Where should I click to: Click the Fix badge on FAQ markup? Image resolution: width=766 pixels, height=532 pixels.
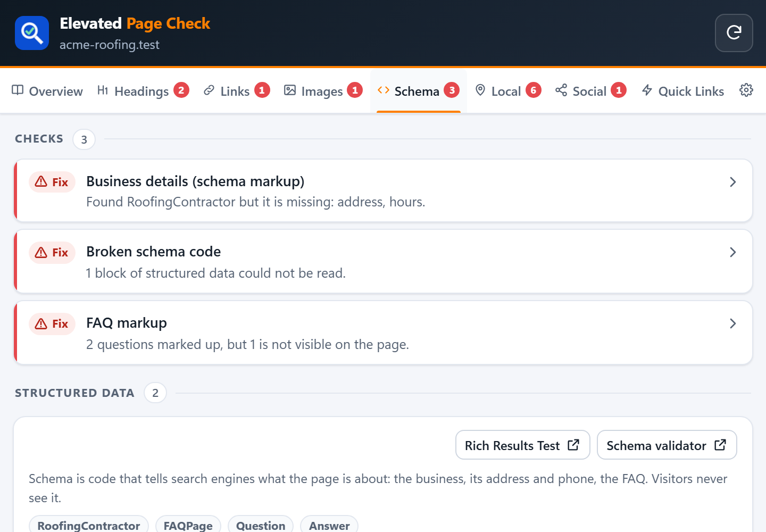[x=52, y=323]
